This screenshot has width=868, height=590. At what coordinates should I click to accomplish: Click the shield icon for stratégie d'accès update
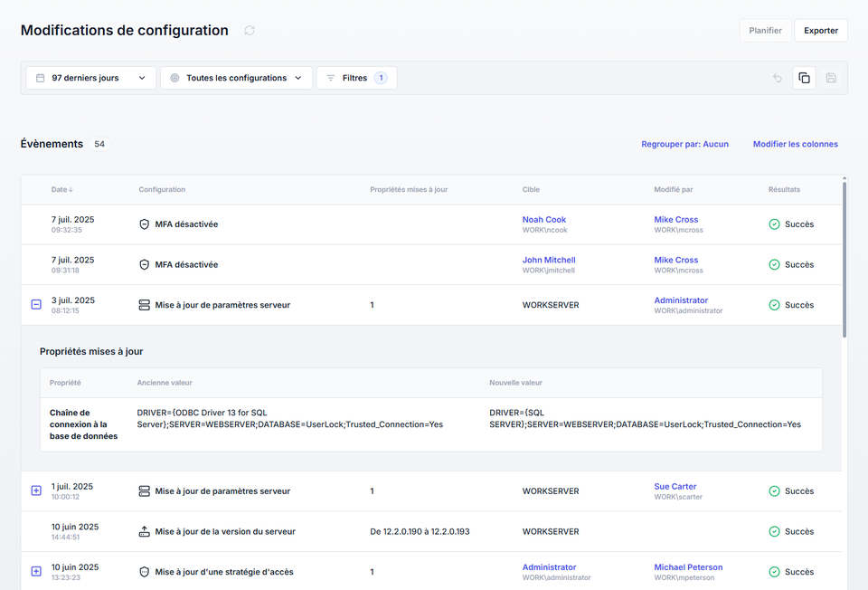click(144, 571)
